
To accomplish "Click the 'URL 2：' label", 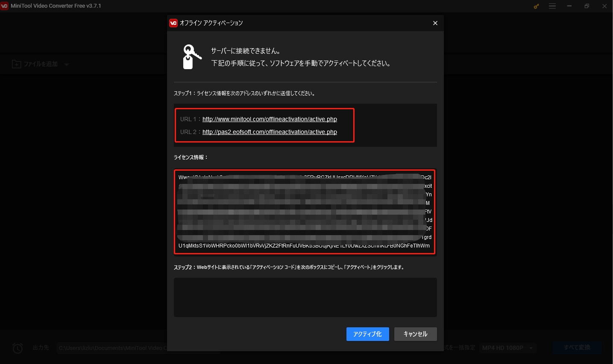I will [191, 132].
